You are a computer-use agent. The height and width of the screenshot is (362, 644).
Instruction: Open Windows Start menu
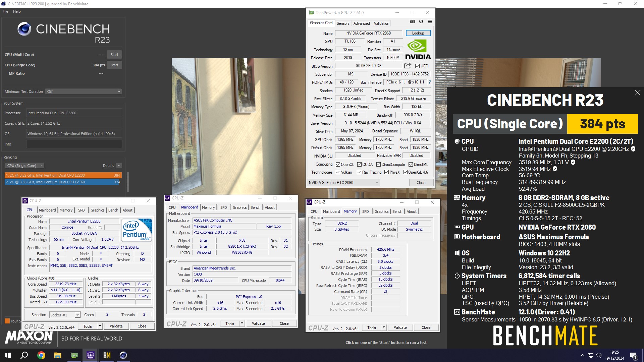(8, 355)
